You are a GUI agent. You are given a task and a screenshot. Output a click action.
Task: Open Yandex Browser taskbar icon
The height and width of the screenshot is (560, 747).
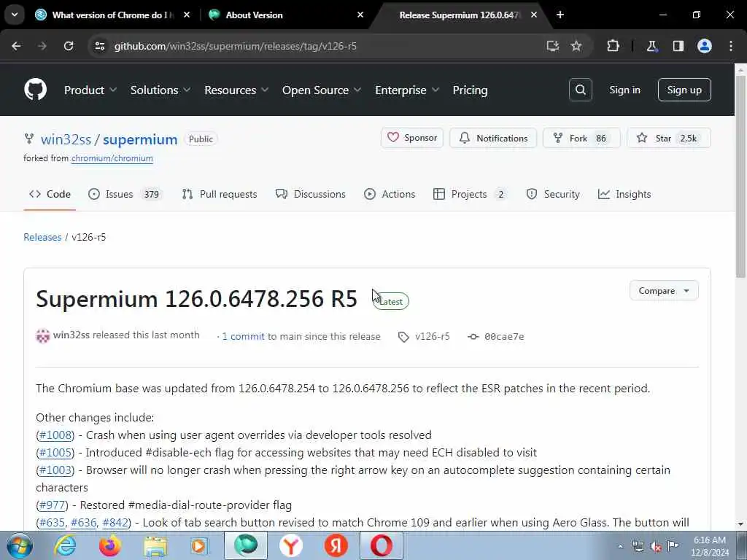(x=290, y=545)
